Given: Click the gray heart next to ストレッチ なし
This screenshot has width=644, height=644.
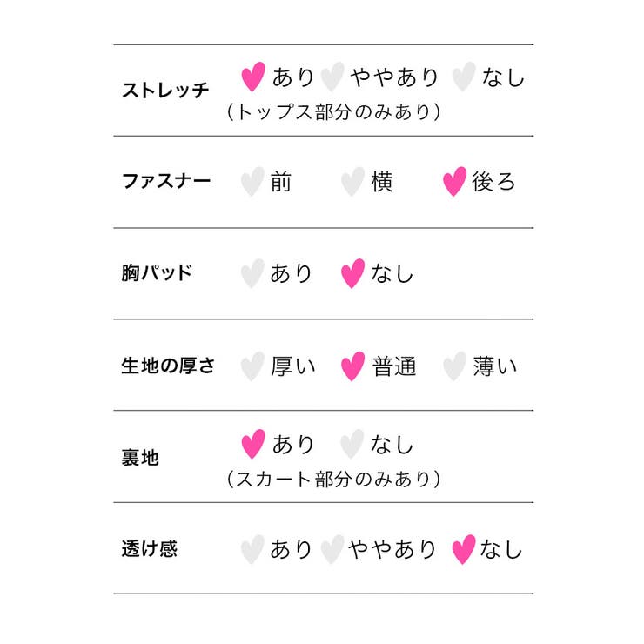Looking at the screenshot, I should coord(464,77).
